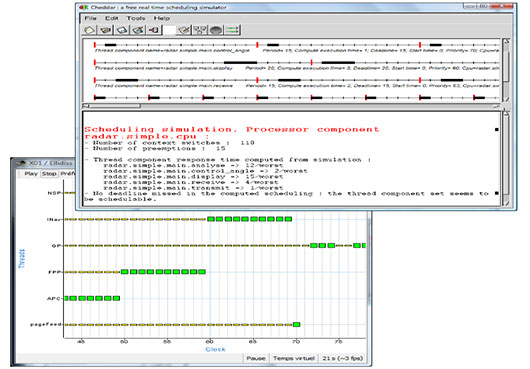Click the network diagram toolbar icon
The width and height of the screenshot is (530, 369).
[x=200, y=30]
